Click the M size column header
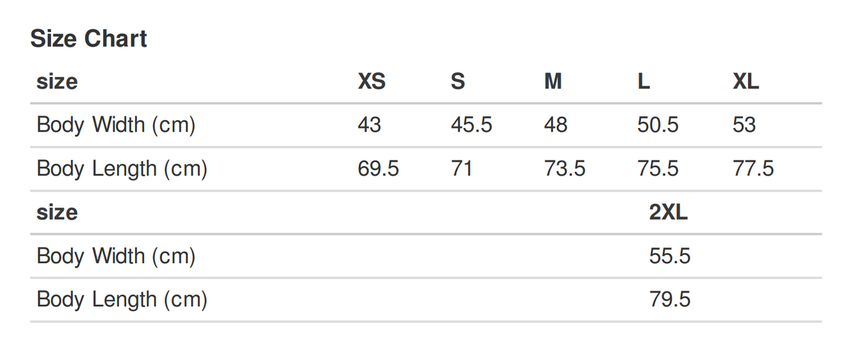The image size is (868, 357). click(553, 81)
